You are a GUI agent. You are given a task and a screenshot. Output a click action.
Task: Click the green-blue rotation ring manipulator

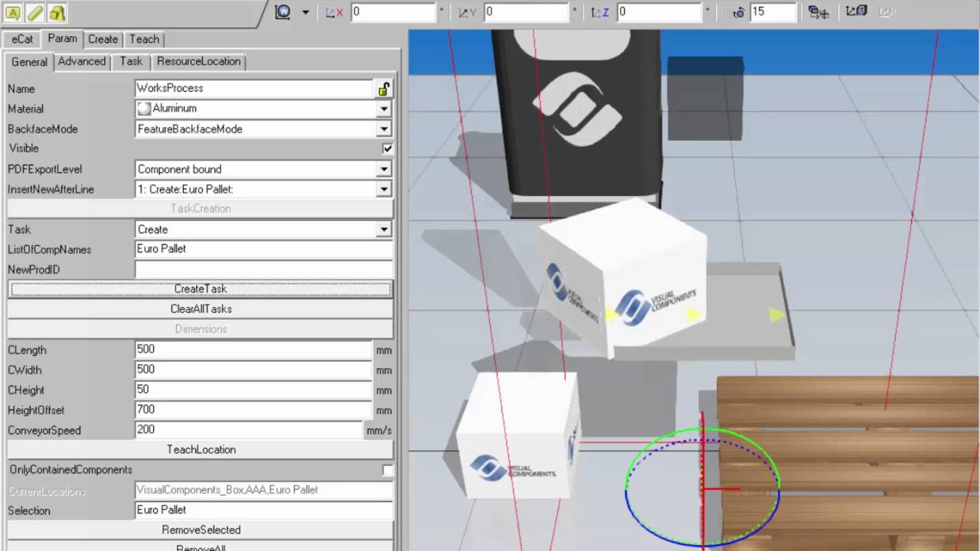pos(702,487)
